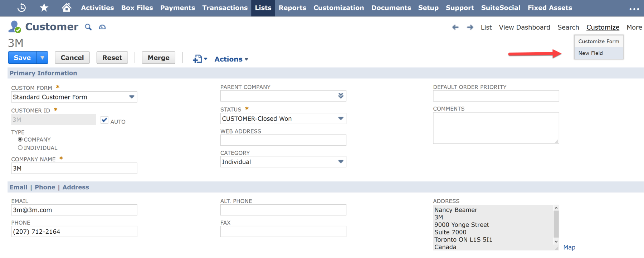644x258 pixels.
Task: Click the Save button
Action: [x=22, y=58]
